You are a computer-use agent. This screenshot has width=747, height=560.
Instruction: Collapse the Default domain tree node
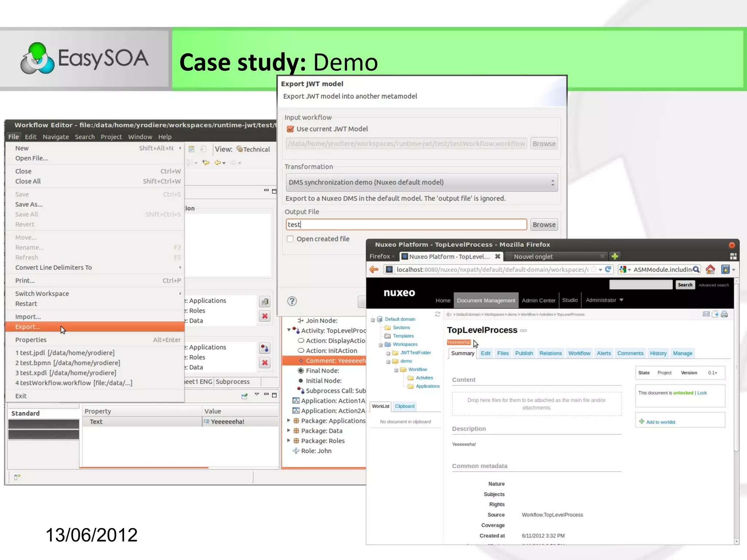click(x=373, y=320)
